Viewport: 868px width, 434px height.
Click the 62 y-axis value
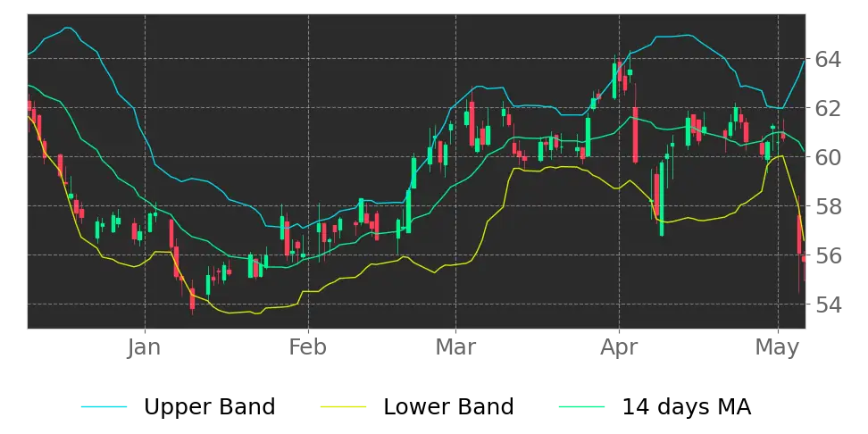tap(828, 108)
